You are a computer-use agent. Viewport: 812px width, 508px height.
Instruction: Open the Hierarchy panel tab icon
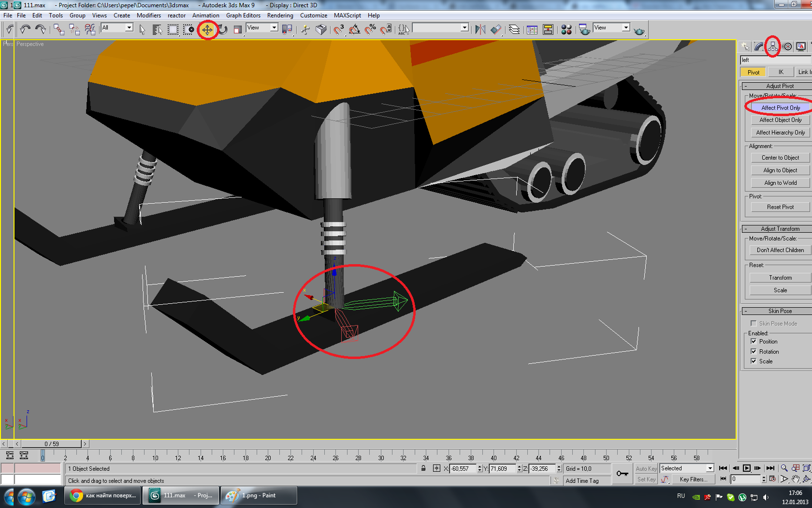pos(772,46)
